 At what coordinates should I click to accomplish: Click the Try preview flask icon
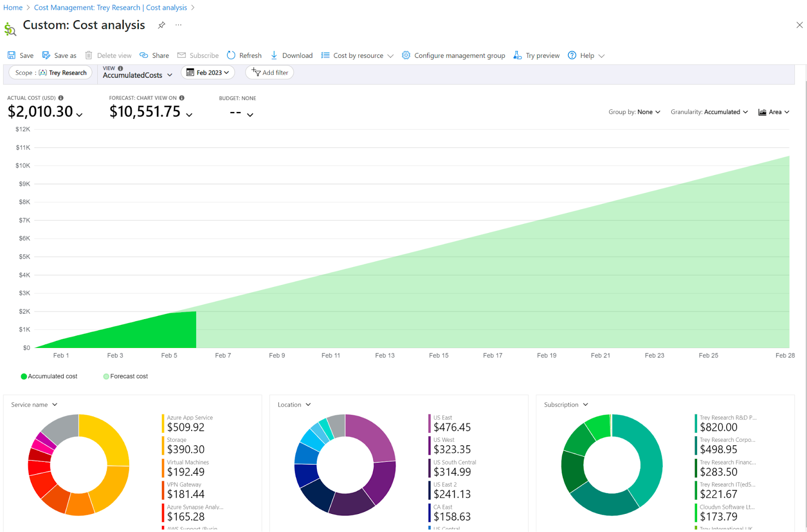pos(517,55)
